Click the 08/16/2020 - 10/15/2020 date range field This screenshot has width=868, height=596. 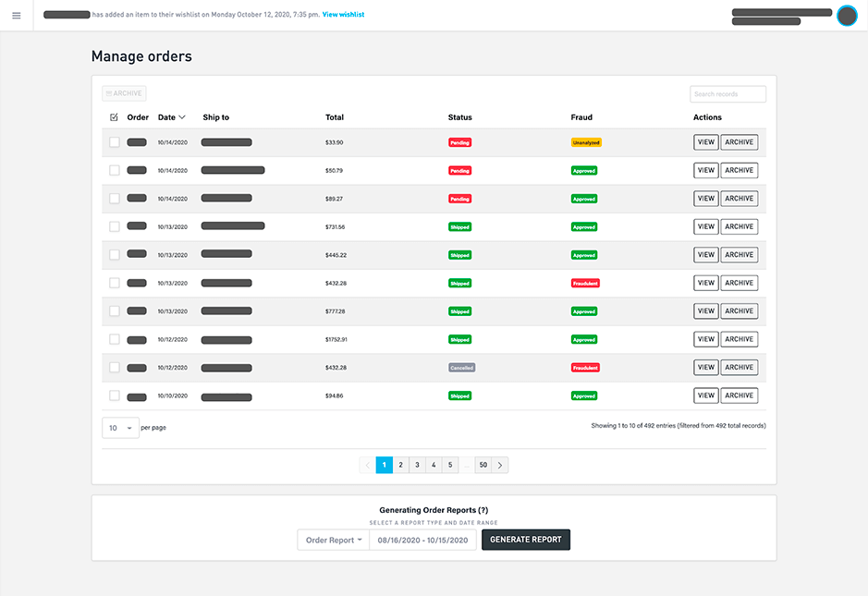422,540
